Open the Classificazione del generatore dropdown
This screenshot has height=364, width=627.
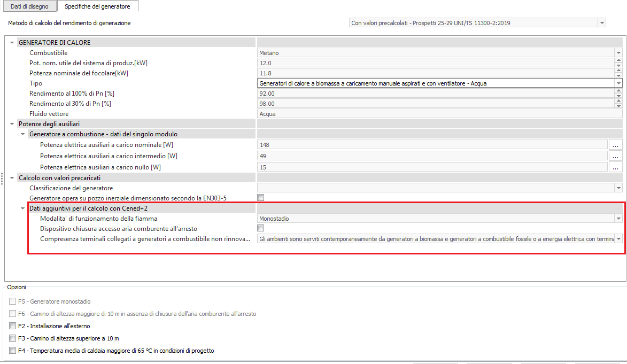pyautogui.click(x=618, y=188)
